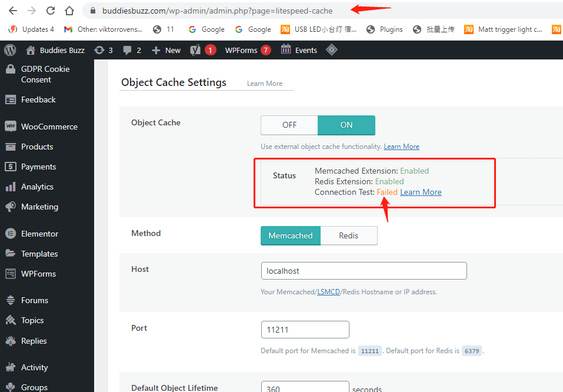This screenshot has width=563, height=392.
Task: Expand the WooCommerce sidebar menu
Action: (x=49, y=127)
